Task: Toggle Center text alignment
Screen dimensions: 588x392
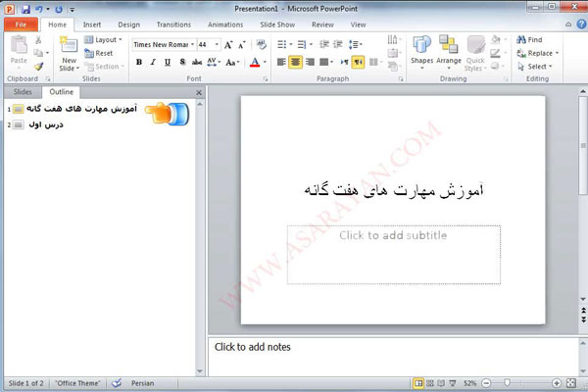Action: click(x=295, y=62)
